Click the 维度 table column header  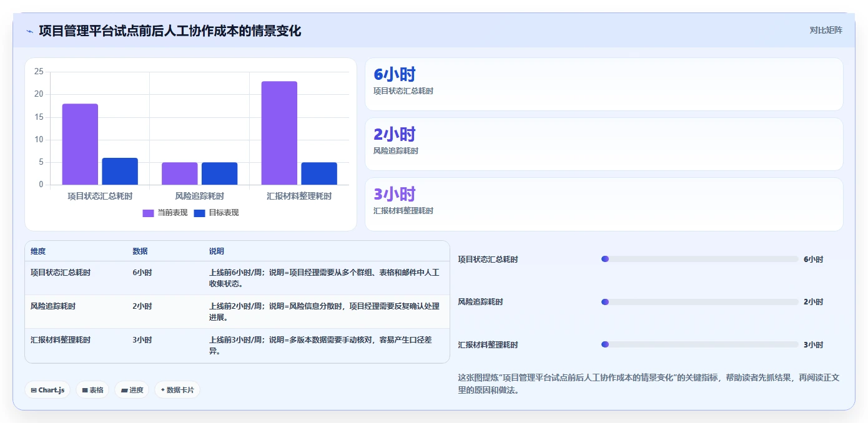tap(38, 251)
